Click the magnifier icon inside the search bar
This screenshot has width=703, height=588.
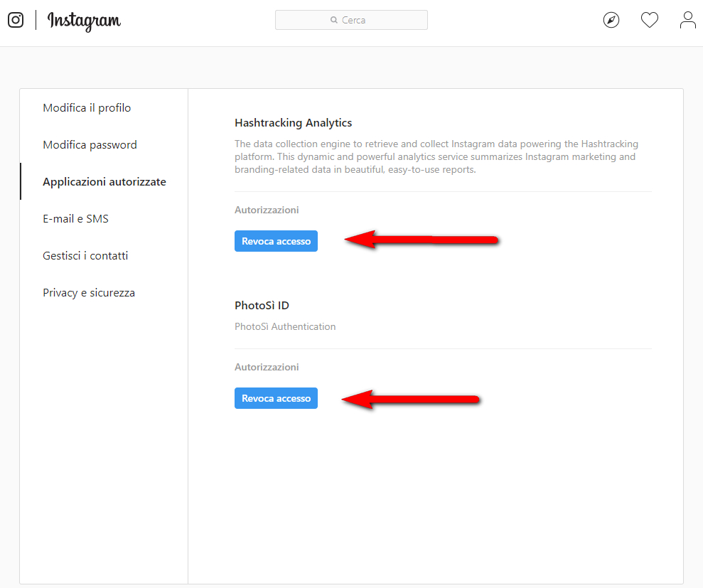(x=333, y=20)
